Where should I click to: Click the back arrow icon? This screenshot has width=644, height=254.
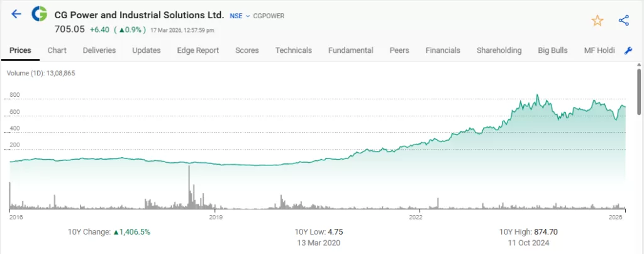coord(16,14)
